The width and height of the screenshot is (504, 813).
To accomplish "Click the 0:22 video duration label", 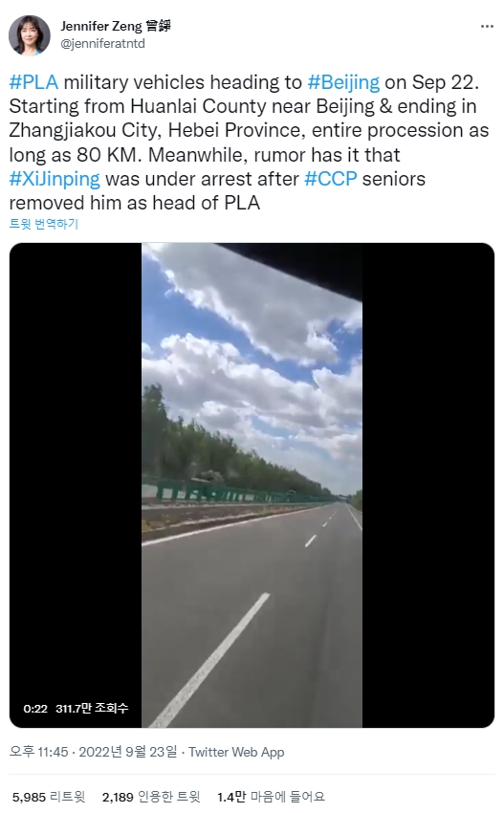I will (x=35, y=708).
